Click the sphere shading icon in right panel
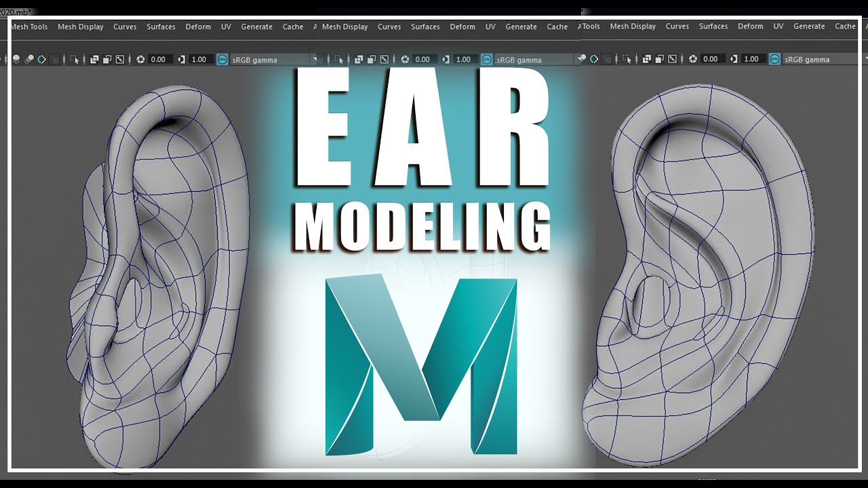868x488 pixels. click(x=583, y=58)
